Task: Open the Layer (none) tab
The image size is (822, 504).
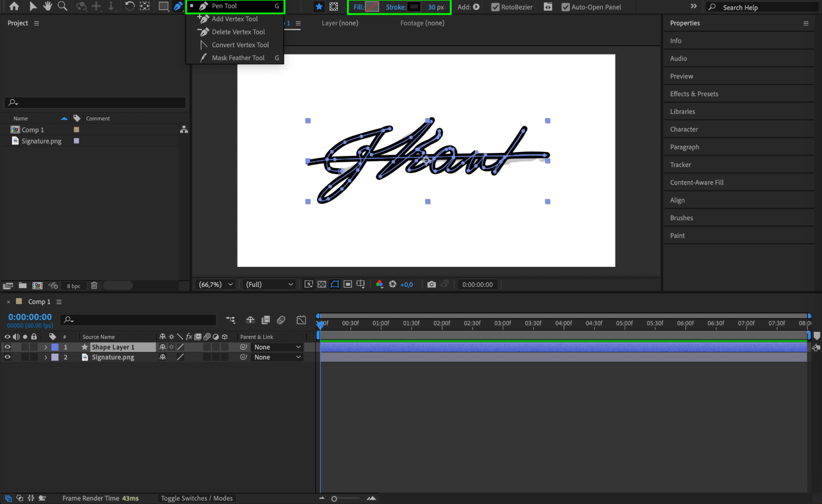Action: 340,23
